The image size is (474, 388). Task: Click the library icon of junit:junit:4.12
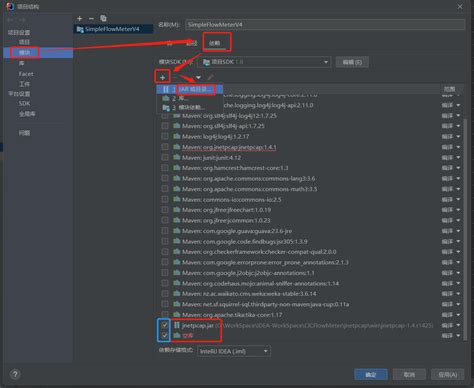coord(177,157)
